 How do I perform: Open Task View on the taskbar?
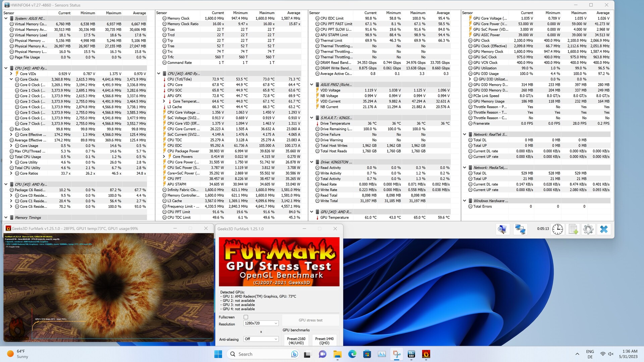pos(307,354)
